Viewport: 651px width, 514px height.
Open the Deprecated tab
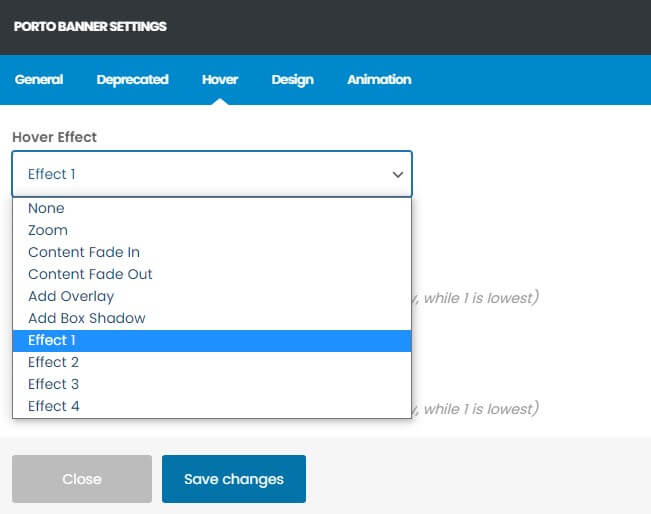pyautogui.click(x=132, y=80)
